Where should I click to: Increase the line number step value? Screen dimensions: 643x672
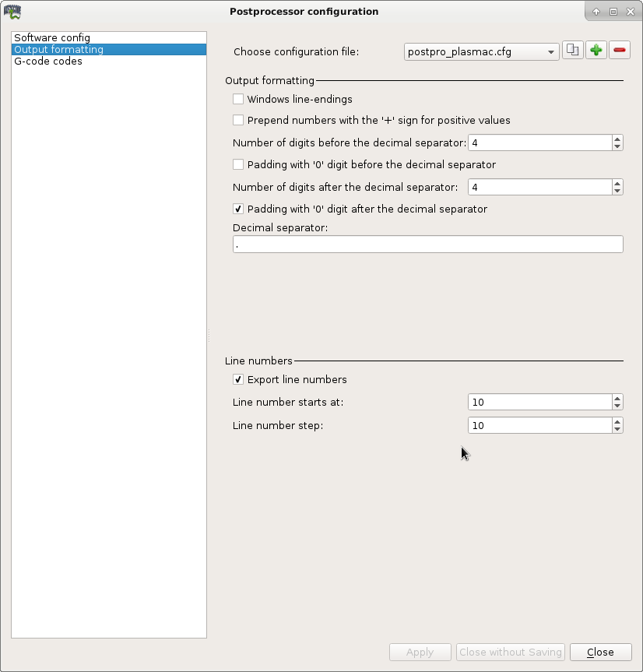pyautogui.click(x=617, y=422)
